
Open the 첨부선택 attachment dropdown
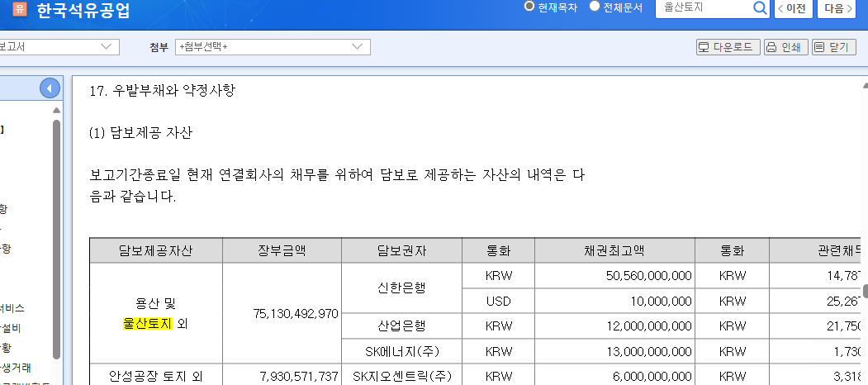click(x=273, y=47)
